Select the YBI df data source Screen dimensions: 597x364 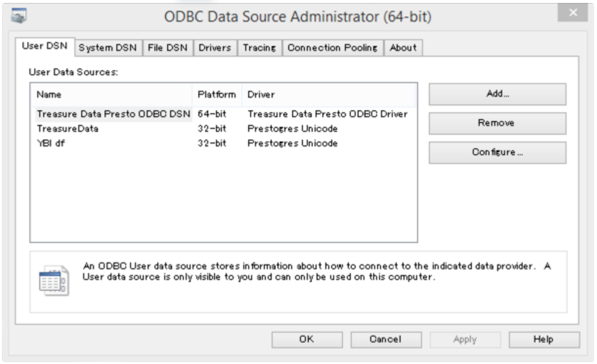click(51, 143)
